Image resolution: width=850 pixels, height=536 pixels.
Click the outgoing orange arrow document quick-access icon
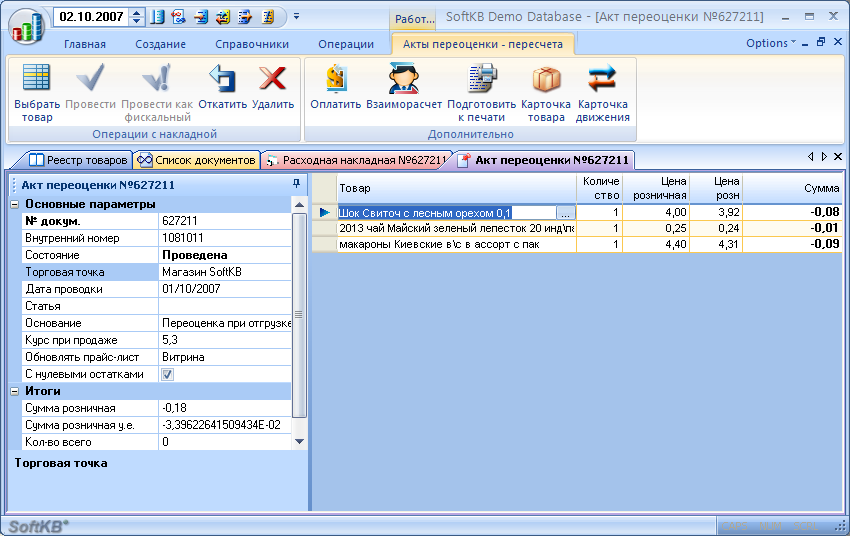(x=245, y=17)
